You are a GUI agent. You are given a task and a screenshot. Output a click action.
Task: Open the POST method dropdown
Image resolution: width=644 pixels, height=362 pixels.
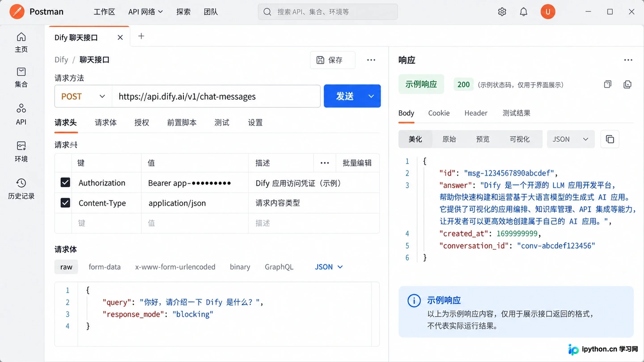point(83,96)
